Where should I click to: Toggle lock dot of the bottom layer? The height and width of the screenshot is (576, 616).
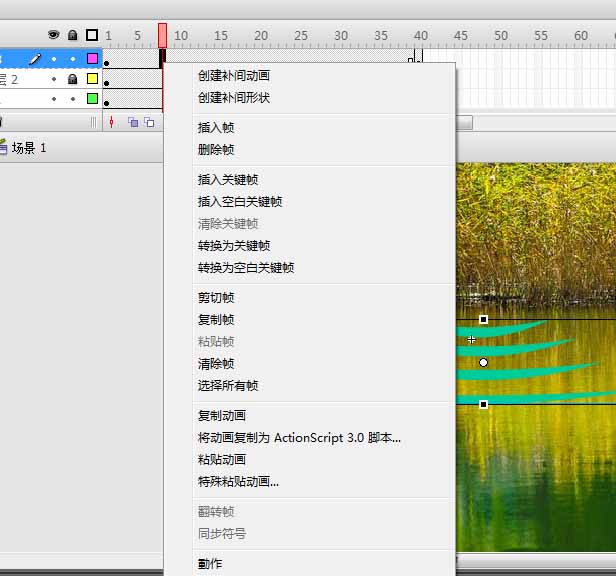coord(73,99)
